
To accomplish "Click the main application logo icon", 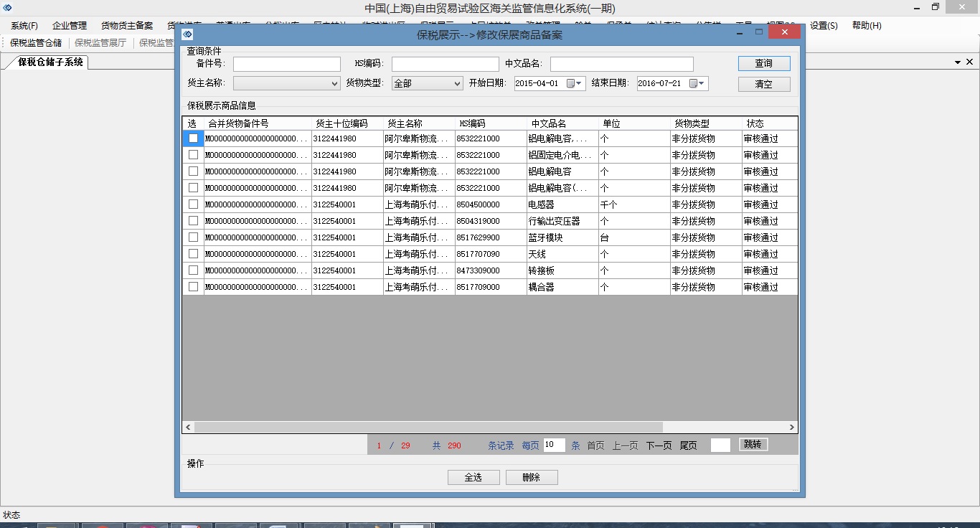I will click(x=8, y=8).
